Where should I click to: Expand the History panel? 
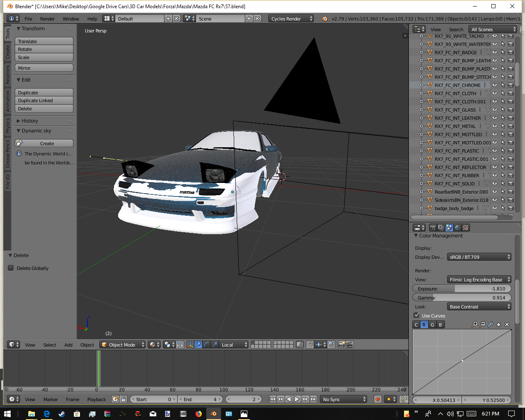(x=18, y=121)
